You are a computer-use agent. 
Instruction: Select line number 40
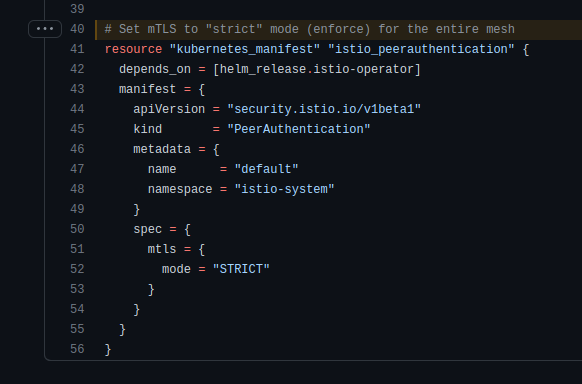(77, 29)
